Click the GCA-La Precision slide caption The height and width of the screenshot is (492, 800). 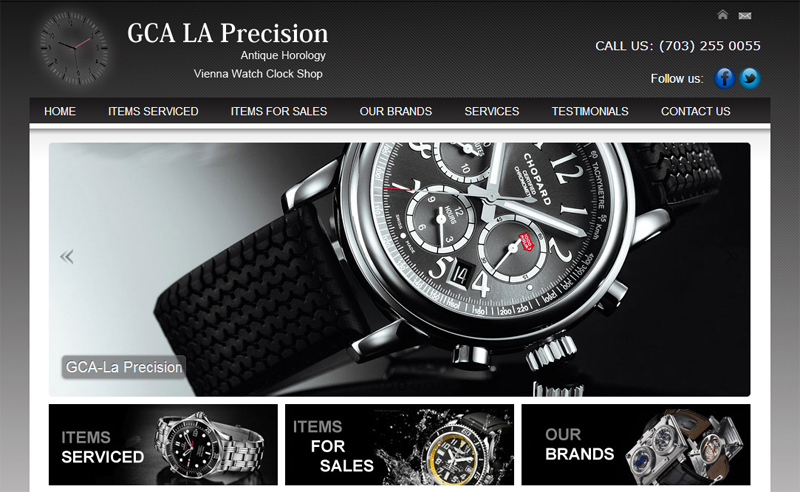pyautogui.click(x=124, y=367)
